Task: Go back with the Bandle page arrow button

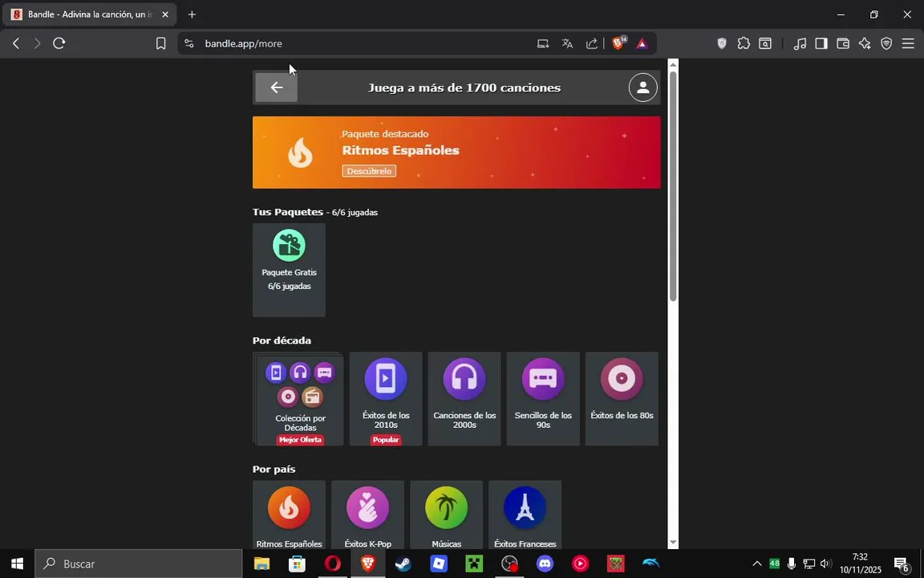Action: tap(277, 88)
